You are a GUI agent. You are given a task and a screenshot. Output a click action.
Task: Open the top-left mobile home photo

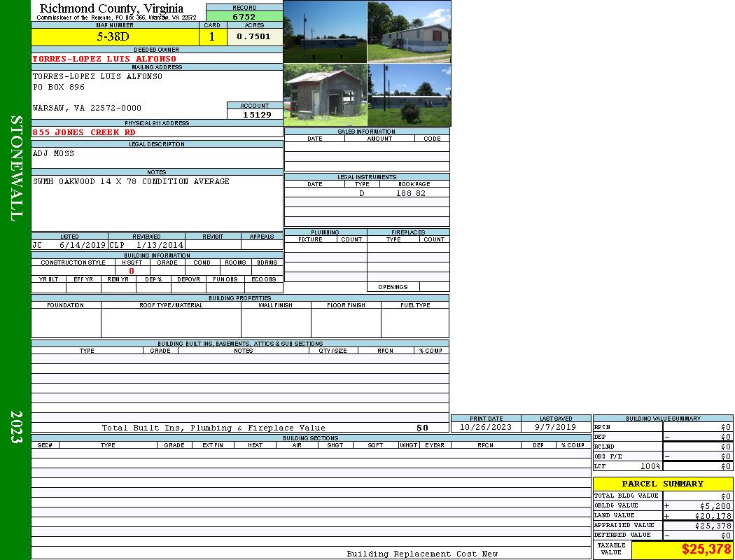(325, 32)
